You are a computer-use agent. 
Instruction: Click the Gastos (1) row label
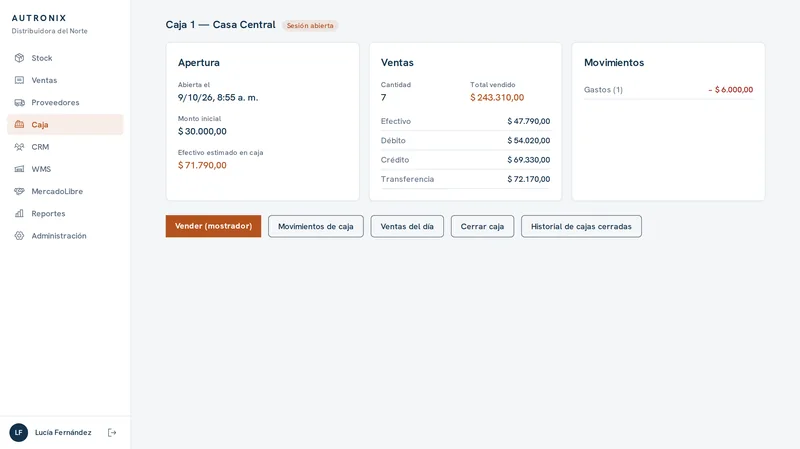point(603,90)
